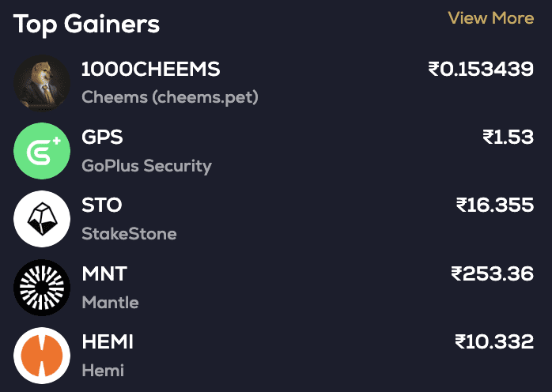Viewport: 552px width, 392px height.
Task: Click the green GoPlus Security logo
Action: 43,151
